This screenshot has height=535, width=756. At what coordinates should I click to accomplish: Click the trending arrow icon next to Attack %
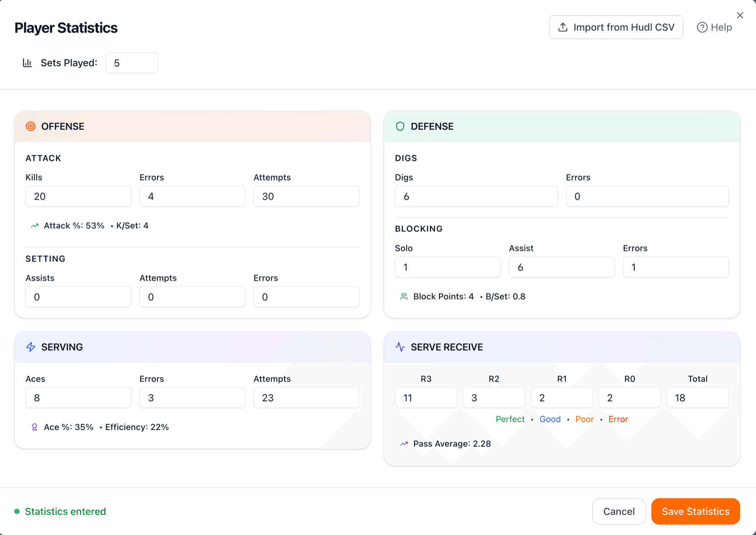click(x=34, y=226)
